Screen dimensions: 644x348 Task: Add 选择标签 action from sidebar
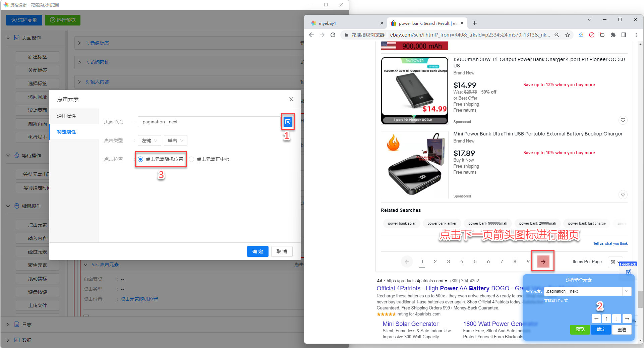click(38, 83)
